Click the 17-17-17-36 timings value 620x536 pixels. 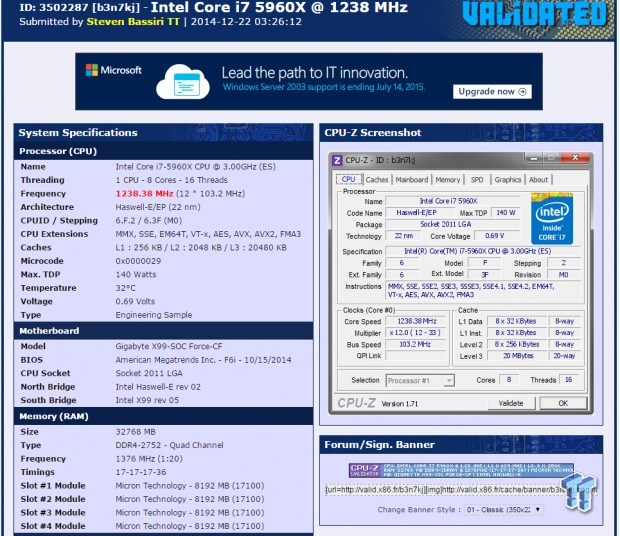(x=141, y=472)
